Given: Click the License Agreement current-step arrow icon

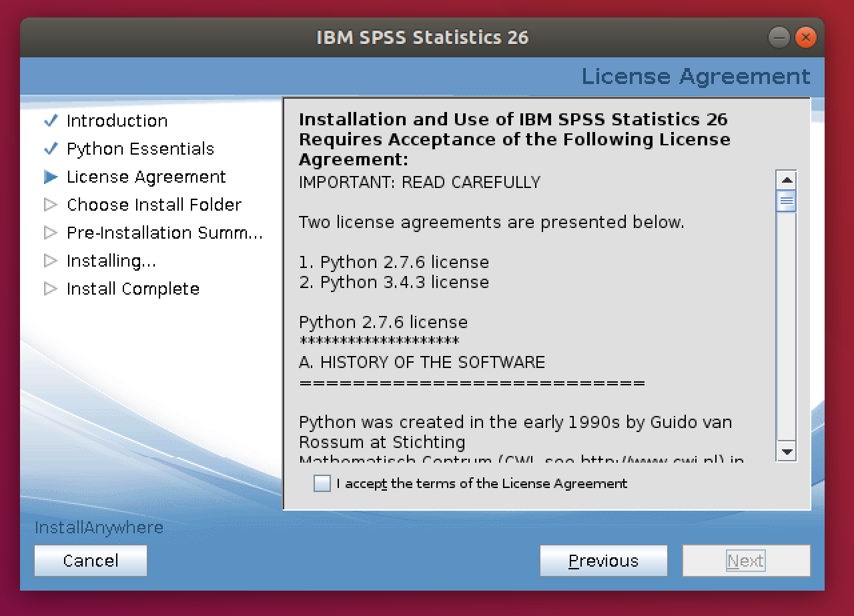Looking at the screenshot, I should 51,177.
